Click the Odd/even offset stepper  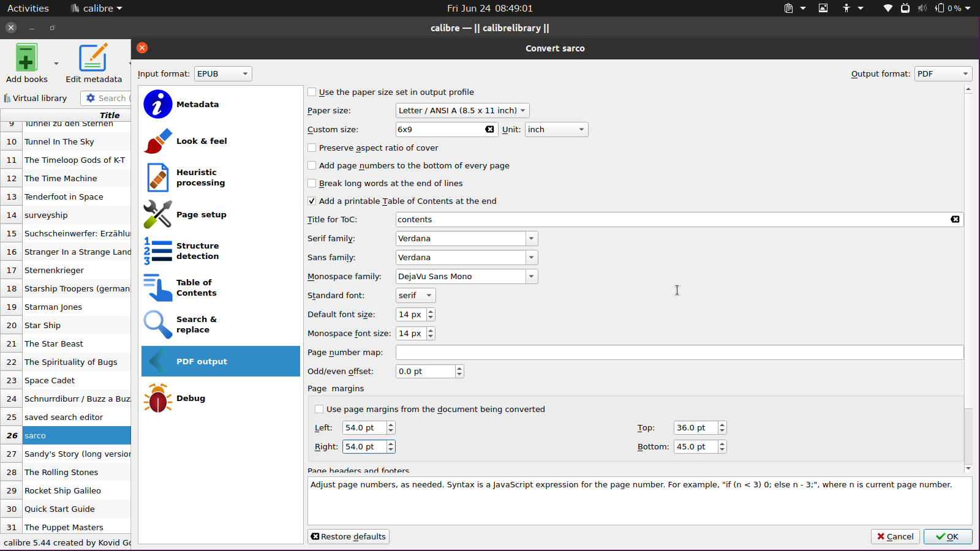(459, 371)
